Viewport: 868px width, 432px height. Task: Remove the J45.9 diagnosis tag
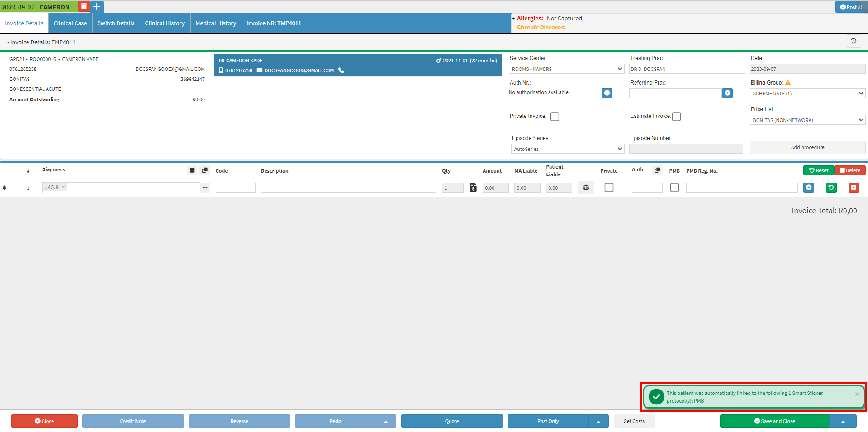[63, 187]
